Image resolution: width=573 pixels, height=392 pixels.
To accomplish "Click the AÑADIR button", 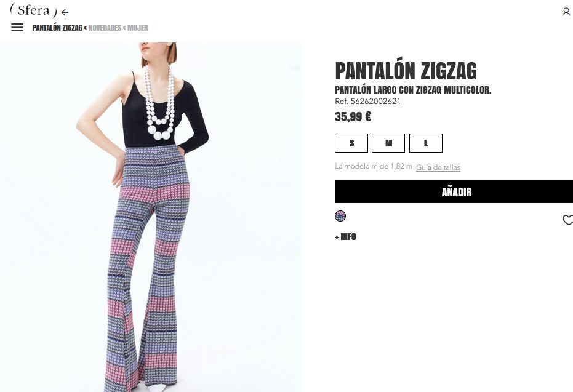I will click(x=454, y=192).
